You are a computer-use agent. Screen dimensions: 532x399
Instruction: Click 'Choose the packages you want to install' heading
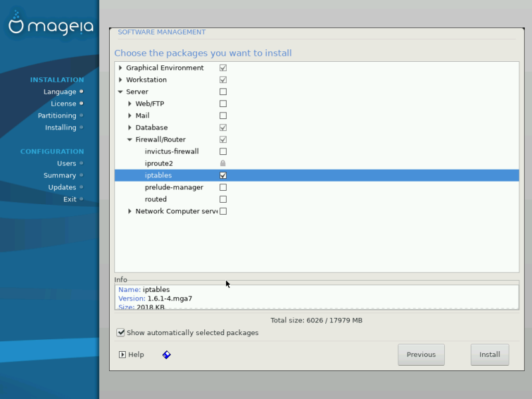(203, 53)
